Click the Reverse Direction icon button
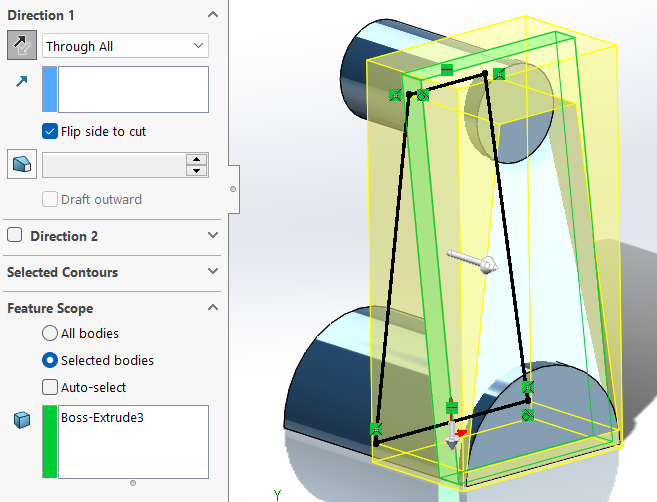Image resolution: width=657 pixels, height=502 pixels. pos(20,46)
